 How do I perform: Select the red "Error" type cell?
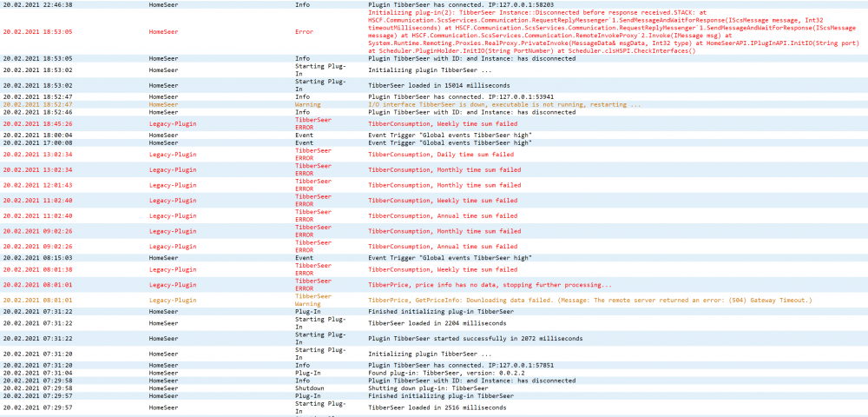coord(303,31)
